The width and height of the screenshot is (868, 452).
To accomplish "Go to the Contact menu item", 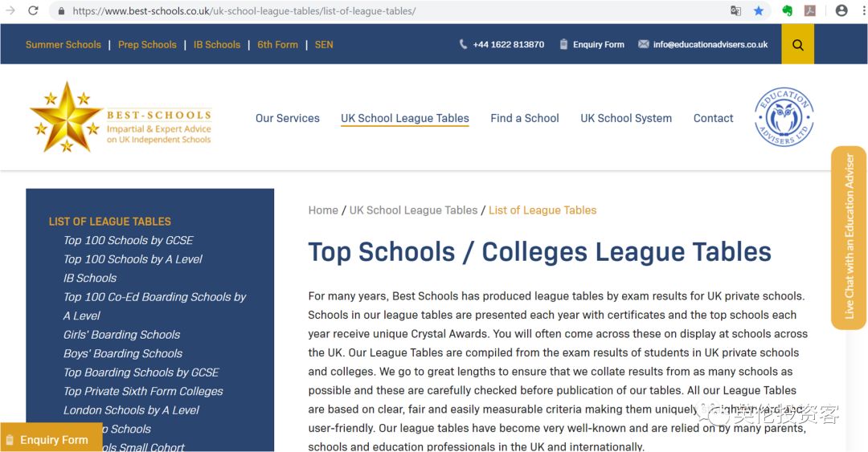I will [713, 118].
